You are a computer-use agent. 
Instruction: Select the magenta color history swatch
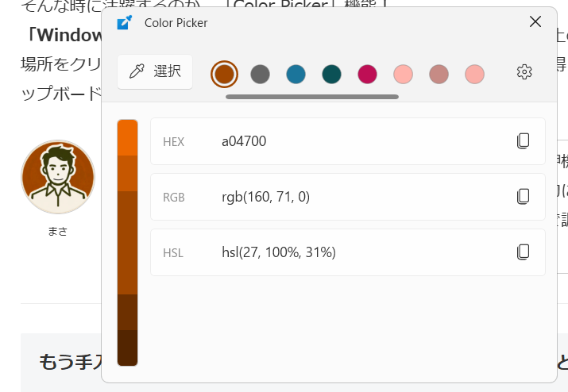(x=367, y=74)
